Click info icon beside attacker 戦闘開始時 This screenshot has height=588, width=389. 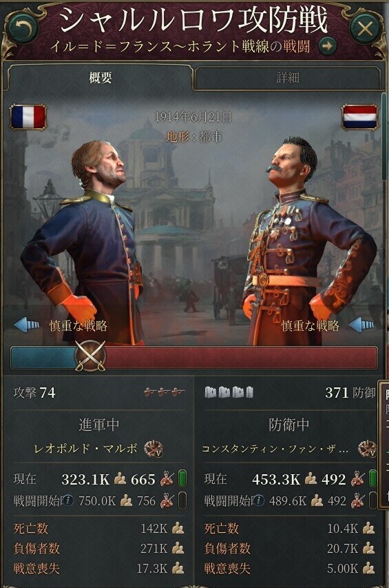pos(67,500)
